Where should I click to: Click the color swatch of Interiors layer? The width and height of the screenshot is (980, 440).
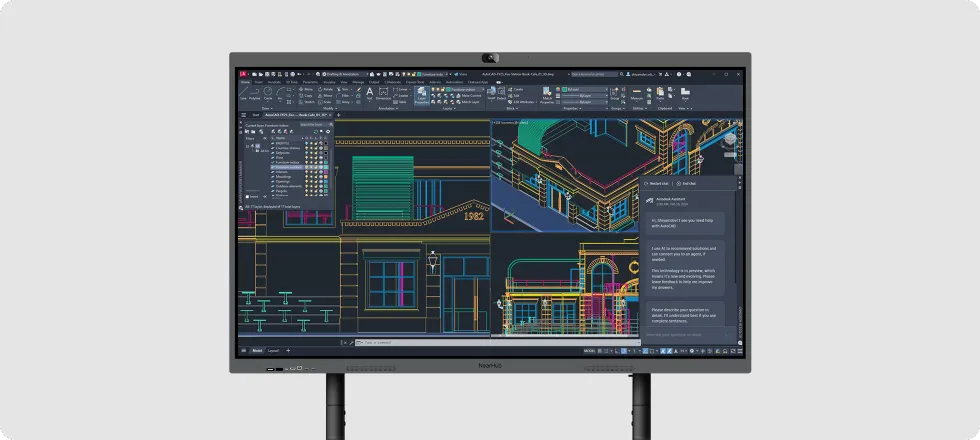click(326, 172)
